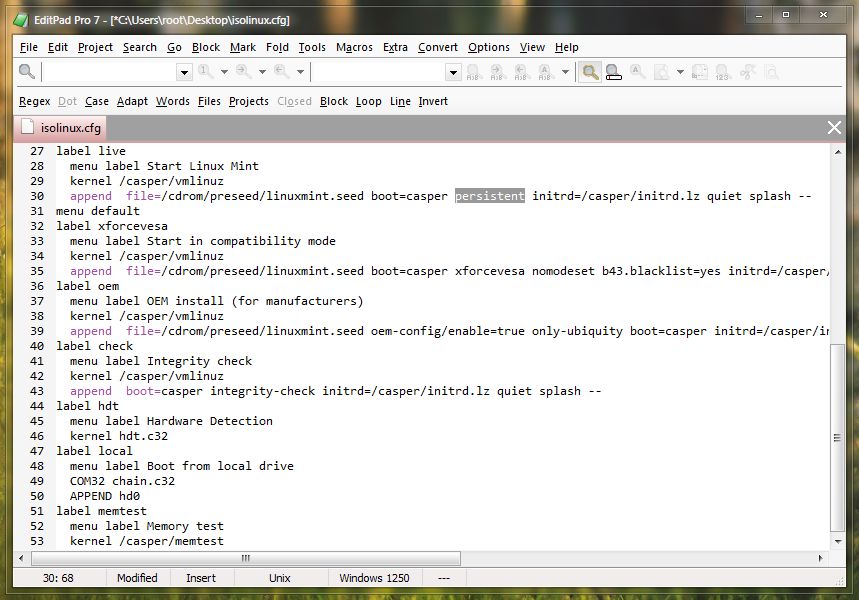Open the Block menu
The height and width of the screenshot is (600, 859).
(206, 48)
